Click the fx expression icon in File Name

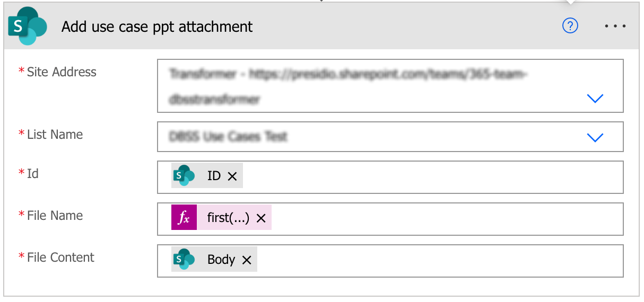pos(184,217)
